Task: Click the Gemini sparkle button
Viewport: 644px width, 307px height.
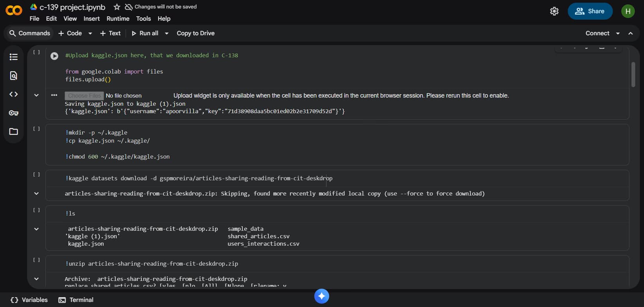Action: point(322,296)
